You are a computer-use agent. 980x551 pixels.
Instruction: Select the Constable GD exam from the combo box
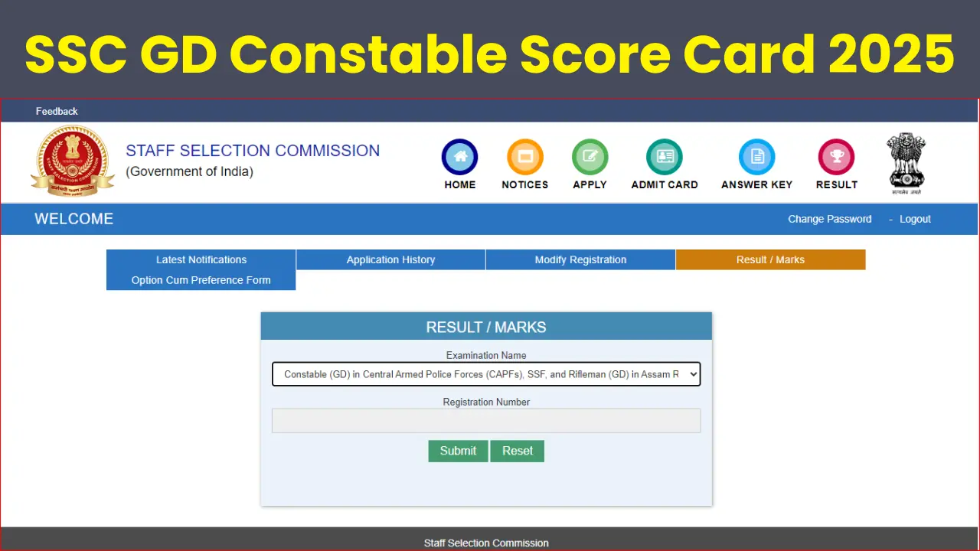tap(486, 374)
